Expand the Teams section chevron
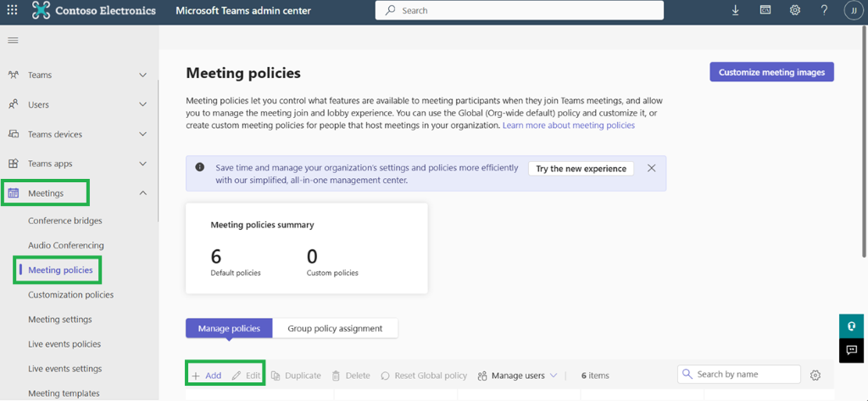 point(142,75)
